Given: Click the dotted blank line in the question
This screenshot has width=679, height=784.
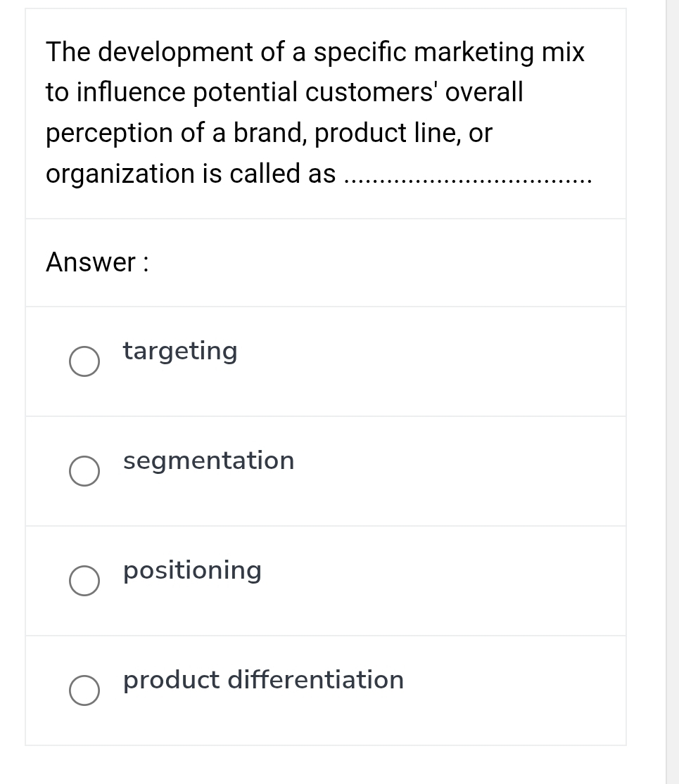Looking at the screenshot, I should (469, 181).
